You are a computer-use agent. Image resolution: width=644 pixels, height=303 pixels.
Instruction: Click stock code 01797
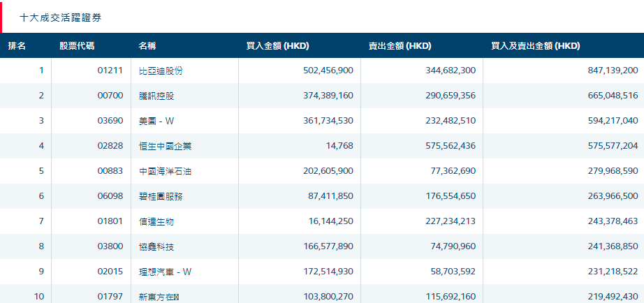tap(110, 296)
